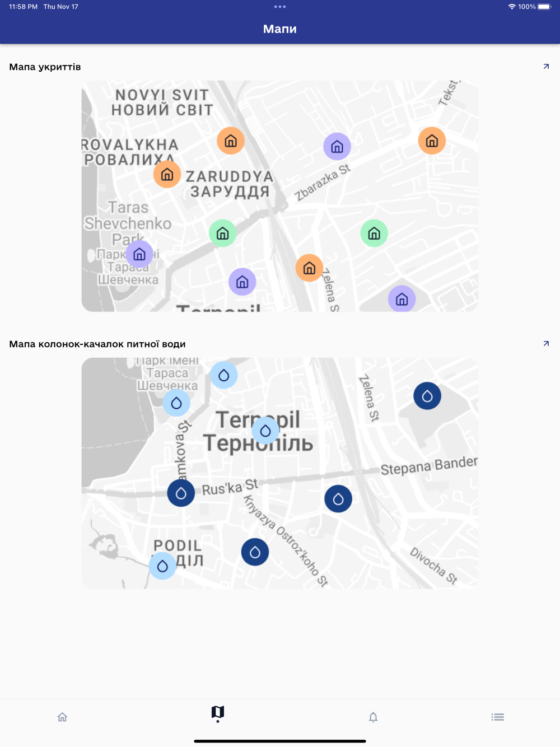Tap purple shelter marker at map bottom-right corner
The image size is (560, 747).
(x=402, y=299)
